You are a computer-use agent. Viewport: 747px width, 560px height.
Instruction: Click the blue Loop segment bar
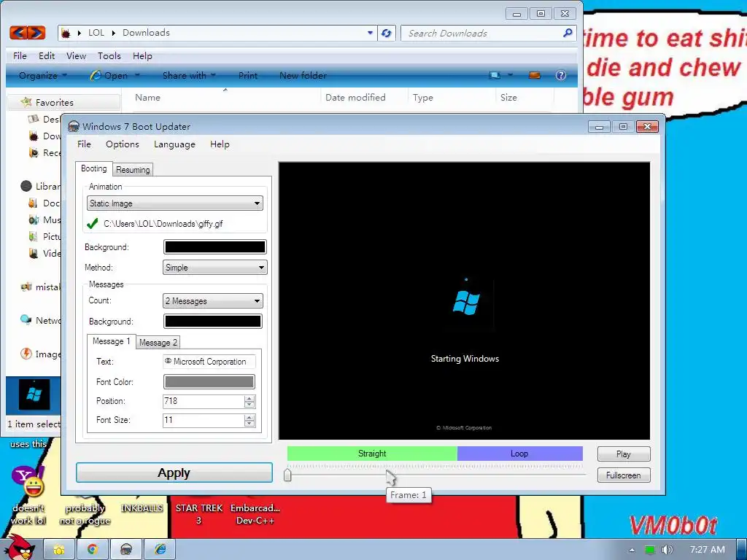(519, 454)
